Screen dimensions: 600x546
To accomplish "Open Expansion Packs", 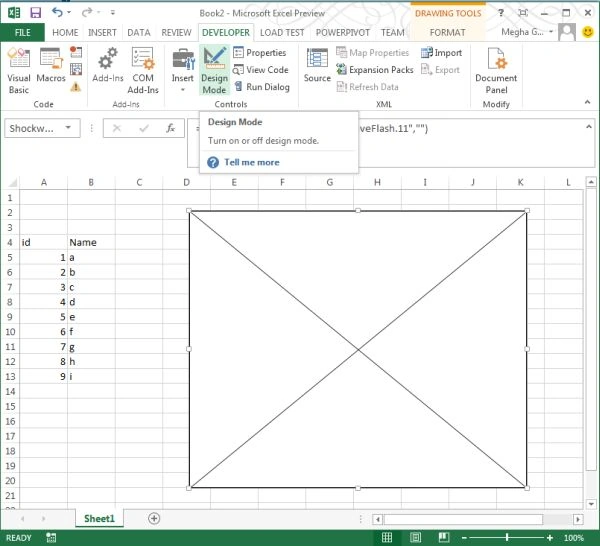I will (375, 70).
